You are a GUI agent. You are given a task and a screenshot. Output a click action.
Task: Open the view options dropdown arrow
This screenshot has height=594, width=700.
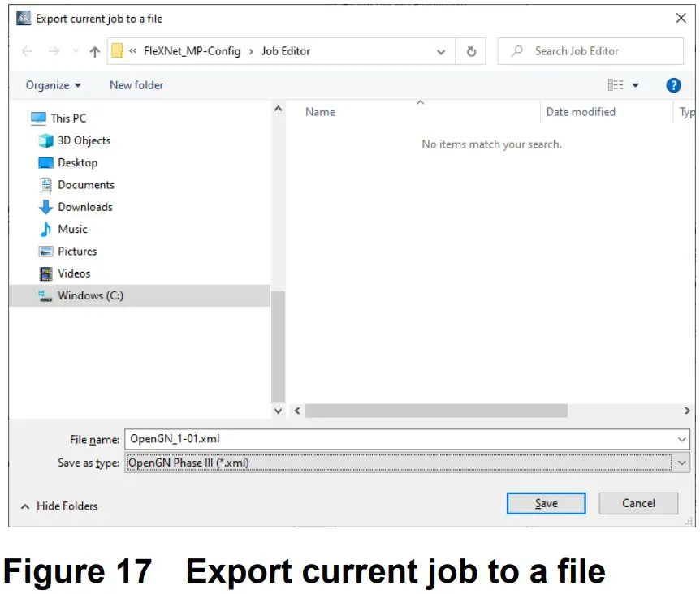(x=635, y=85)
